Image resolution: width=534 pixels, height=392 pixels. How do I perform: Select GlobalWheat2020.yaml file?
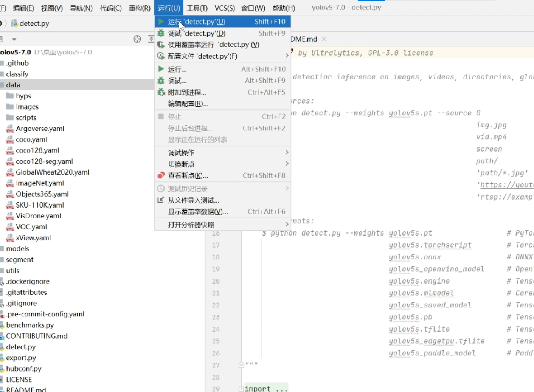tap(53, 172)
